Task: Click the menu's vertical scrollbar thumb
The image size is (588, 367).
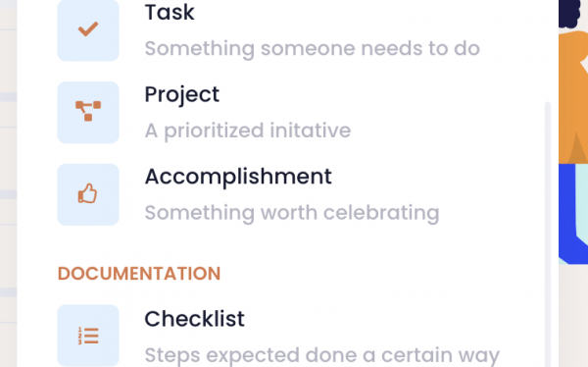Action: tap(548, 234)
